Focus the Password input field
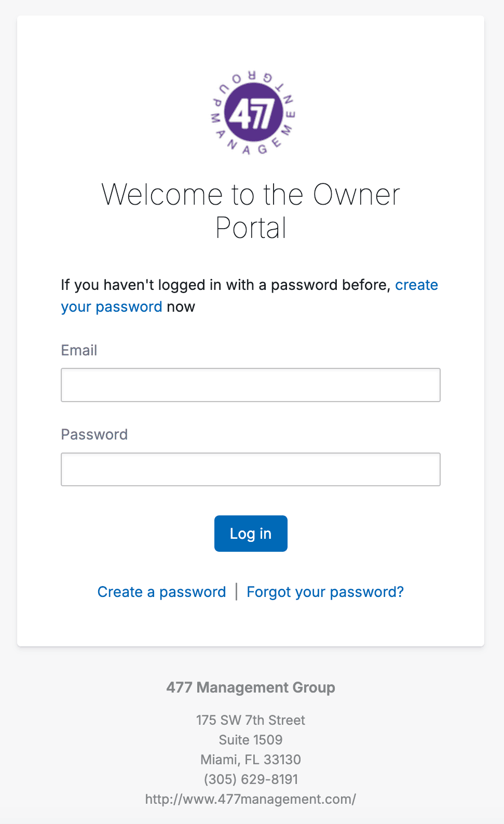Screen dimensions: 504x824 click(251, 470)
